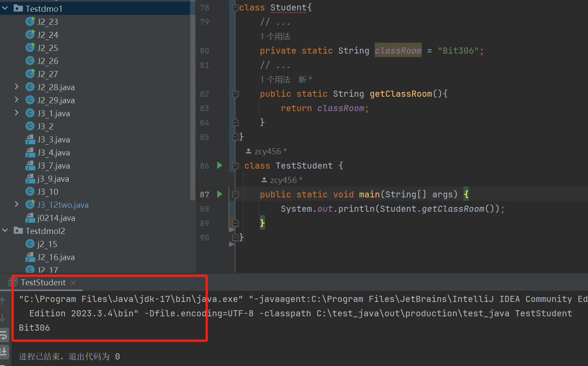This screenshot has width=588, height=366.
Task: Click the Bit306 output line in console
Action: coord(34,328)
